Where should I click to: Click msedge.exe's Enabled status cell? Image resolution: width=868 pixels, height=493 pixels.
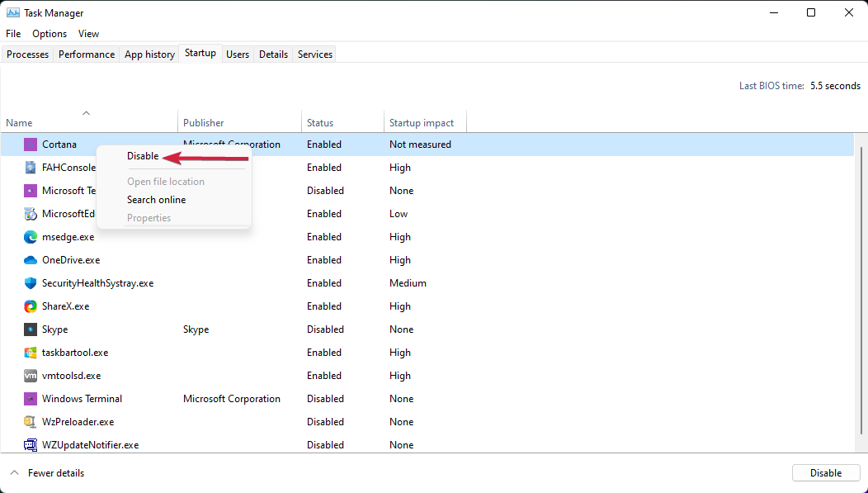click(324, 237)
